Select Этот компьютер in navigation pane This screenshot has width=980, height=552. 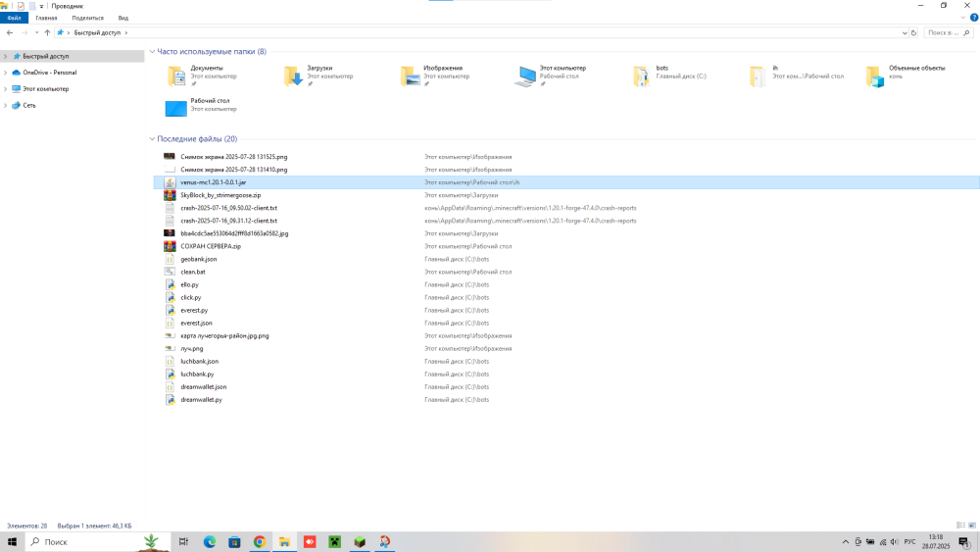point(46,89)
